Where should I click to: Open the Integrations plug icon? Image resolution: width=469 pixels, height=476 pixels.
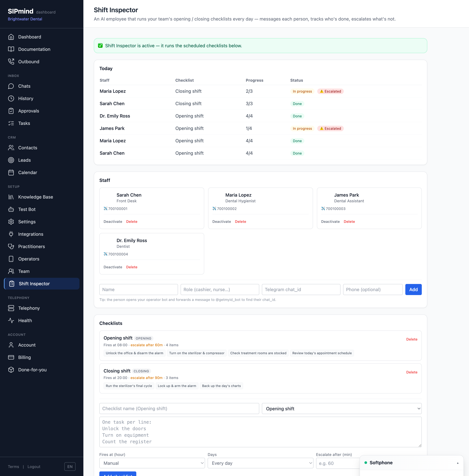click(11, 234)
